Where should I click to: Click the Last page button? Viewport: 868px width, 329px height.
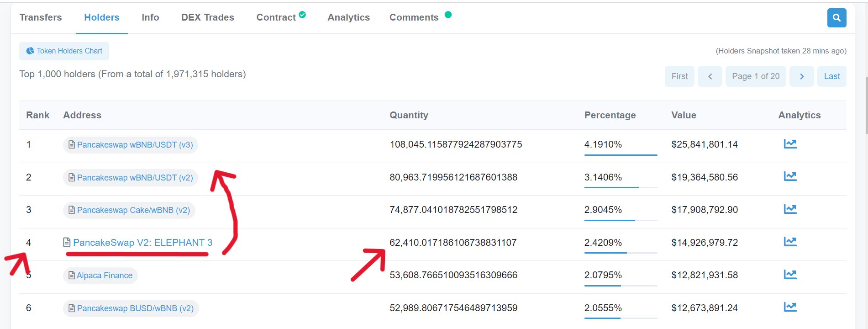(x=832, y=76)
